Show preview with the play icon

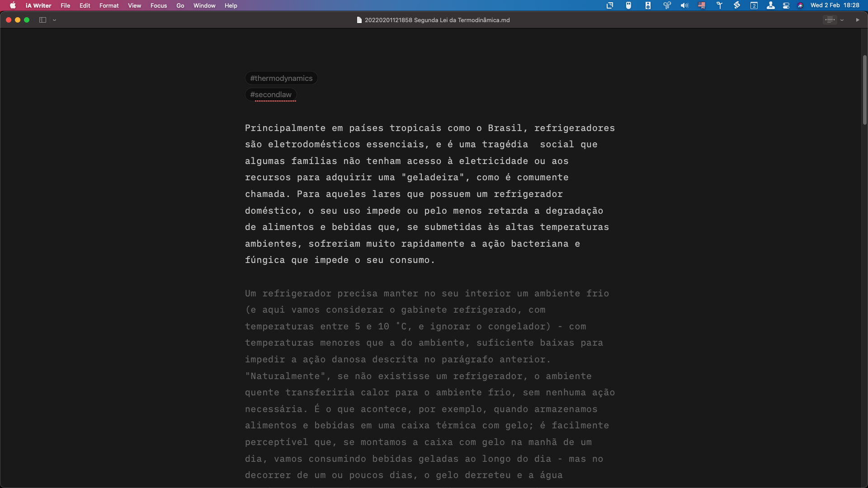tap(858, 20)
